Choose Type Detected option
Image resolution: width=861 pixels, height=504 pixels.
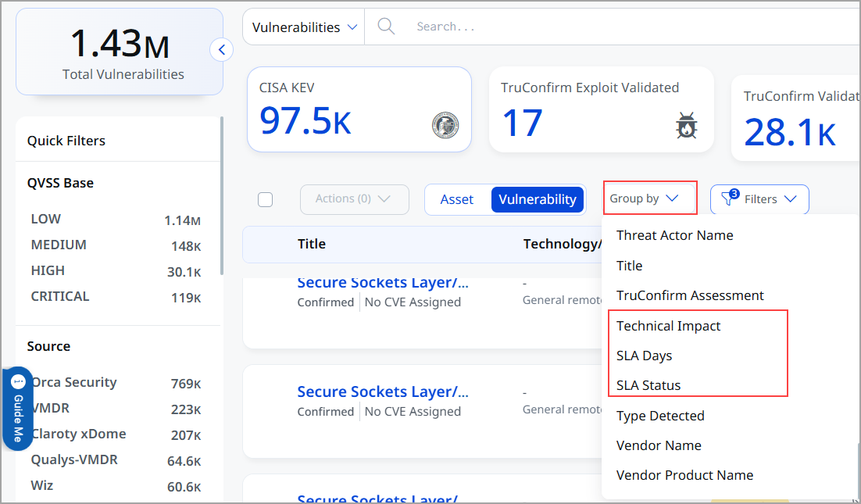[660, 416]
